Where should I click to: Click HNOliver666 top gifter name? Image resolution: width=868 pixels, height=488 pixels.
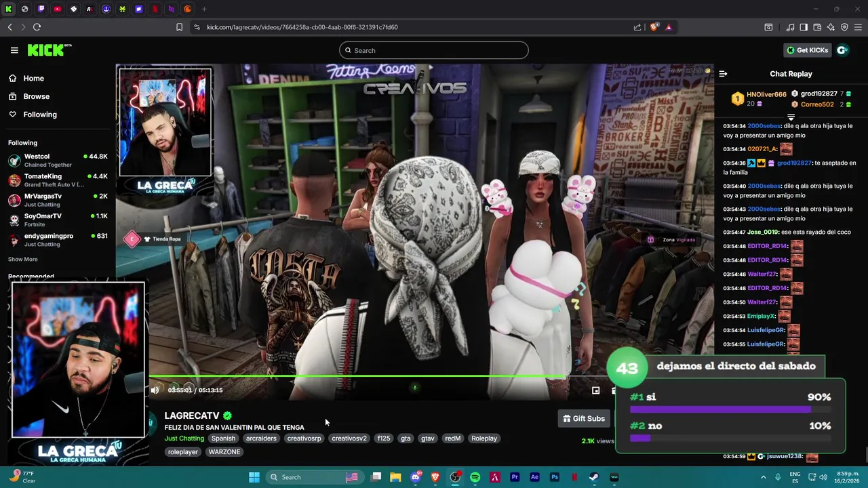(x=766, y=94)
